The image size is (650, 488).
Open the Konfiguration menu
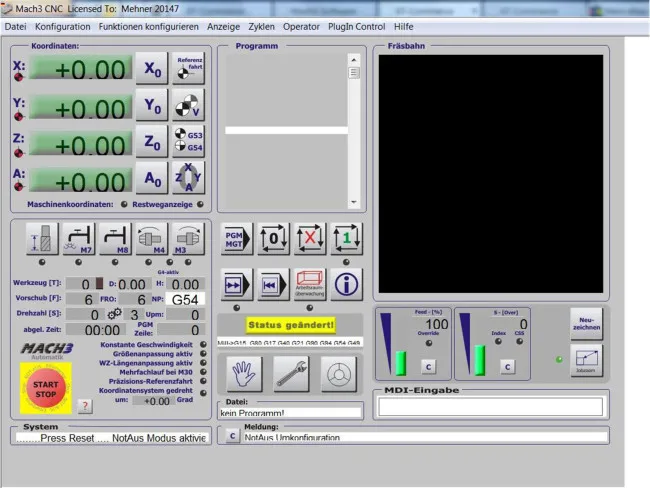click(x=63, y=27)
